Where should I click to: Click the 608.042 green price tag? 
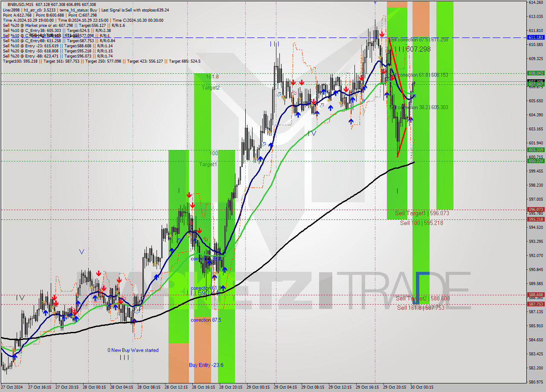coord(536,73)
